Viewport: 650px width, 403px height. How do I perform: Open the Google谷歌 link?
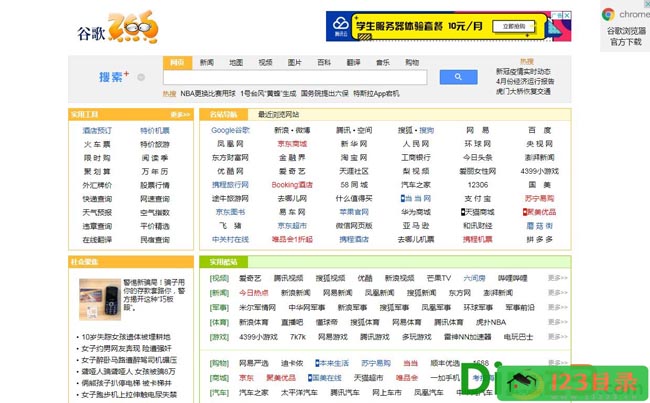[230, 130]
